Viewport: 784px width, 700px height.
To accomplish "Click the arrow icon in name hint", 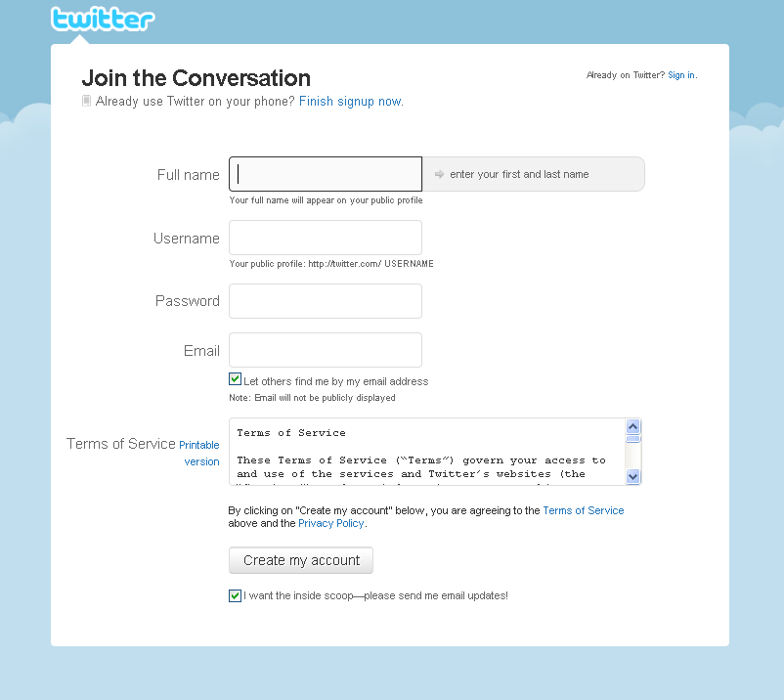I will pos(440,174).
